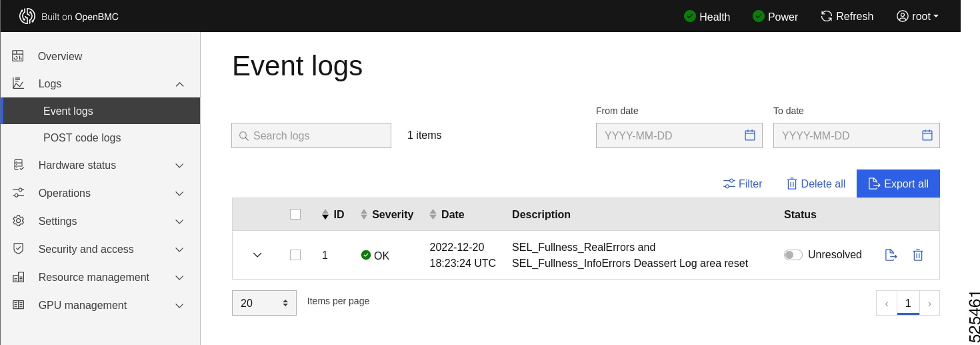Image resolution: width=980 pixels, height=345 pixels.
Task: Expand details of log entry 1
Action: [257, 255]
